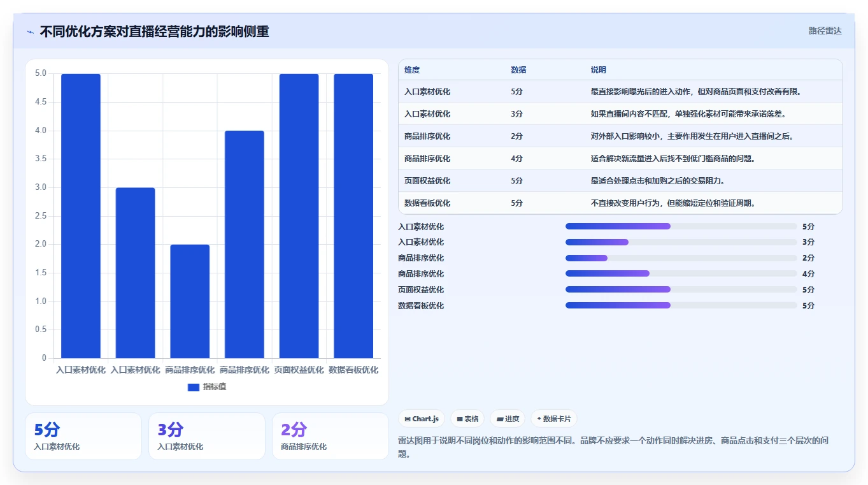Click the 商品排序优化 2分 progress bar
This screenshot has height=485, width=868.
[x=681, y=258]
